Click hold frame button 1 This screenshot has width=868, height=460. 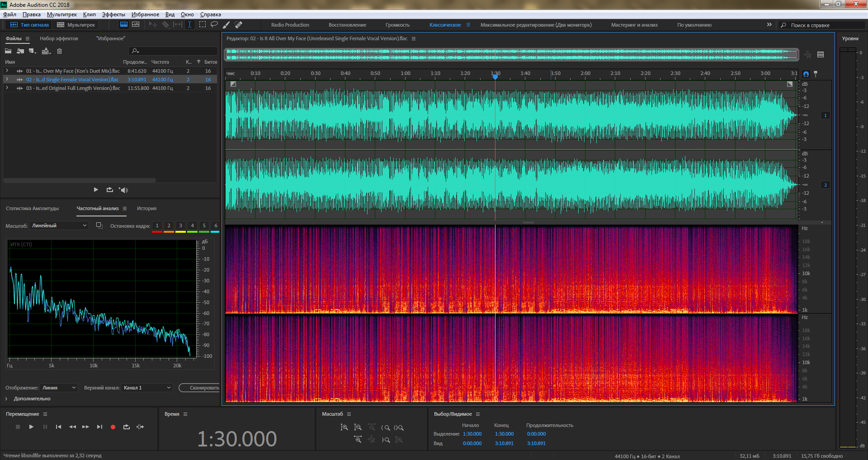(157, 225)
